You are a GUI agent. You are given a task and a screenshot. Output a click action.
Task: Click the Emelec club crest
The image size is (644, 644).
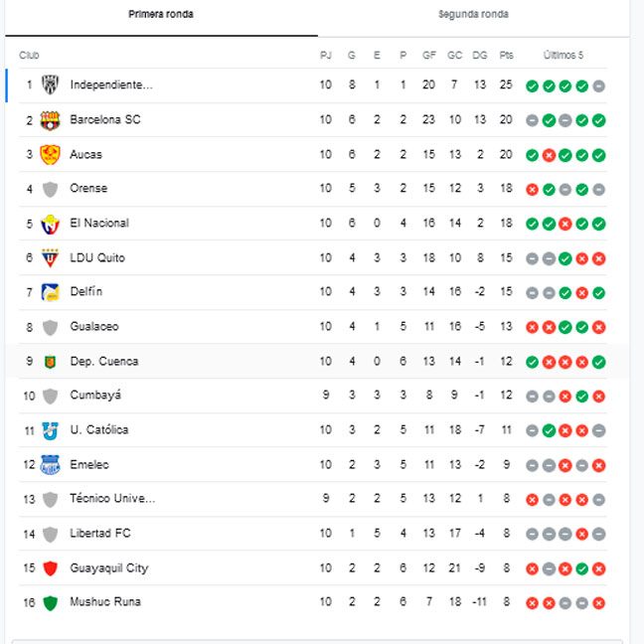click(50, 465)
